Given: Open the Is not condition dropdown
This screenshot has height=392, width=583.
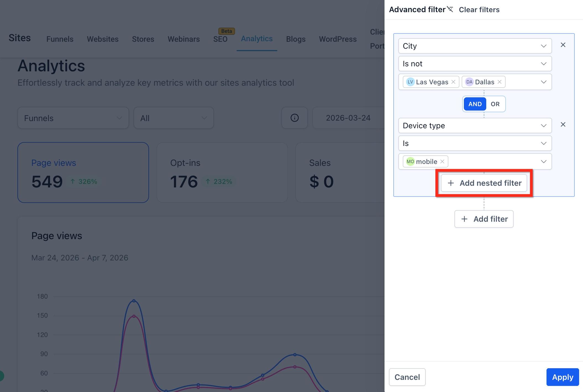Looking at the screenshot, I should 475,64.
